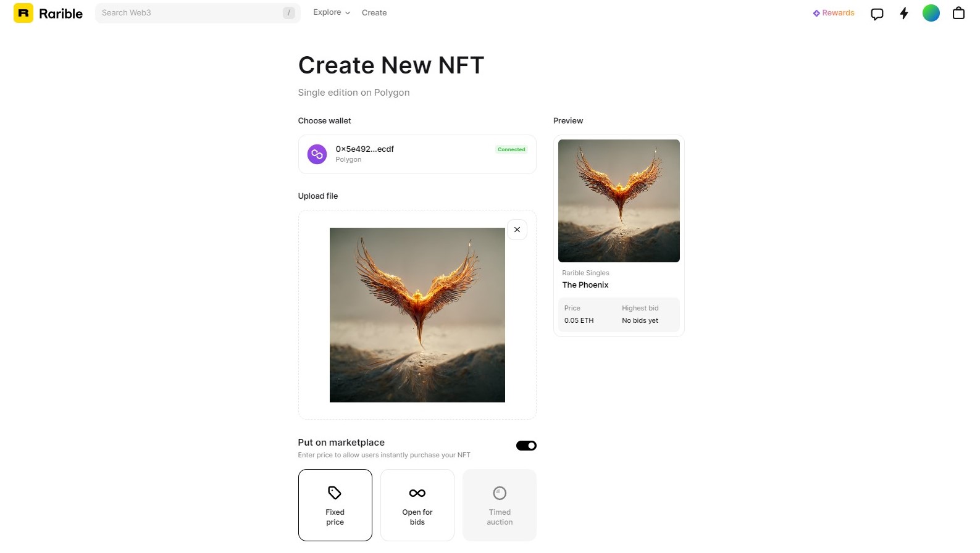This screenshot has height=553, width=980.
Task: Click the preview card phoenix thumbnail
Action: coord(619,201)
